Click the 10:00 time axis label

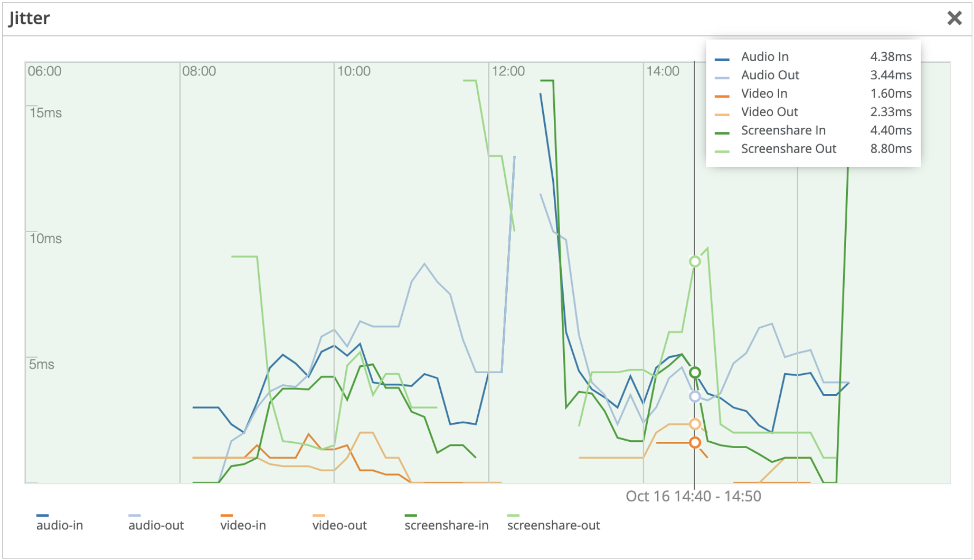(x=354, y=71)
